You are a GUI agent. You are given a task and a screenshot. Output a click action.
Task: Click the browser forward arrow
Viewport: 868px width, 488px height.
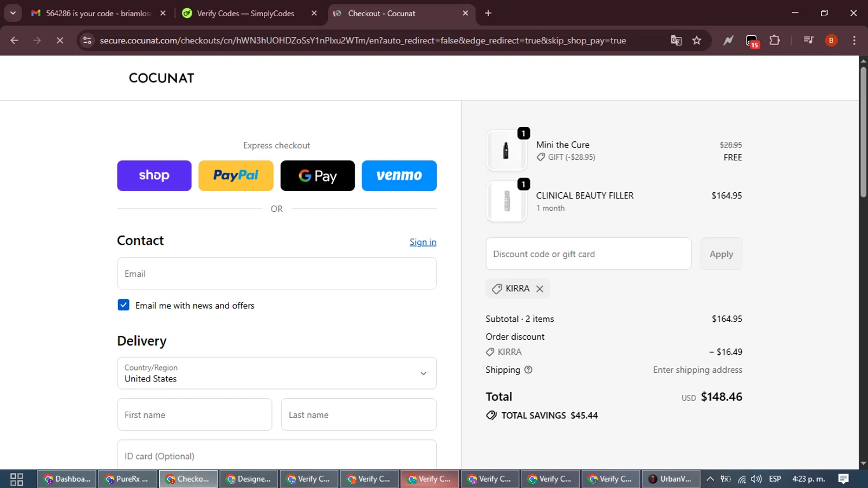click(x=37, y=41)
